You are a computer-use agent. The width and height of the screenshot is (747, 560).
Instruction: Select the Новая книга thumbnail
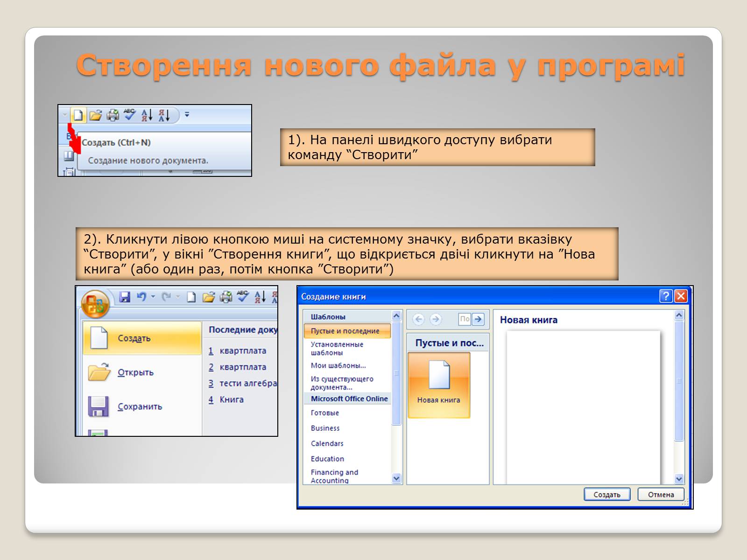pyautogui.click(x=439, y=385)
